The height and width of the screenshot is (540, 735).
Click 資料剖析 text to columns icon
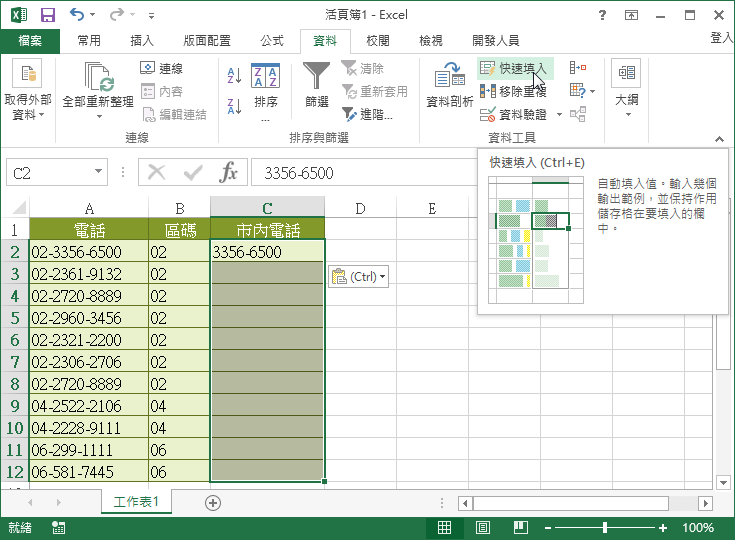click(450, 84)
